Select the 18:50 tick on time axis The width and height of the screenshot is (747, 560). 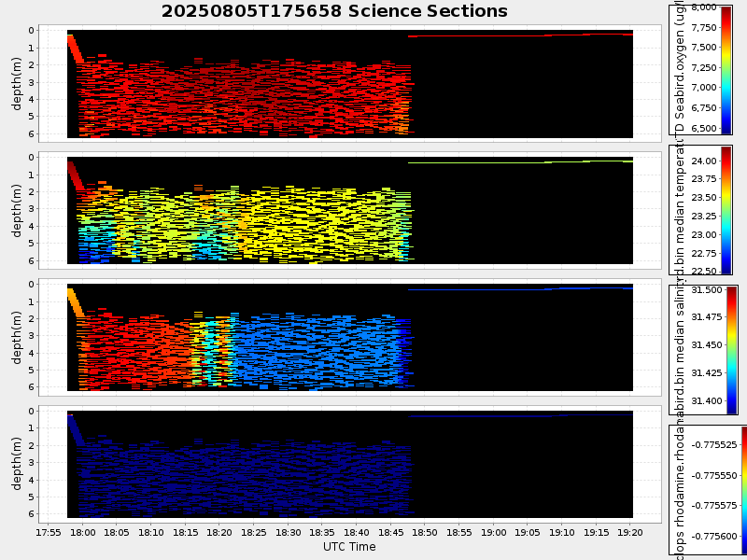coord(426,532)
